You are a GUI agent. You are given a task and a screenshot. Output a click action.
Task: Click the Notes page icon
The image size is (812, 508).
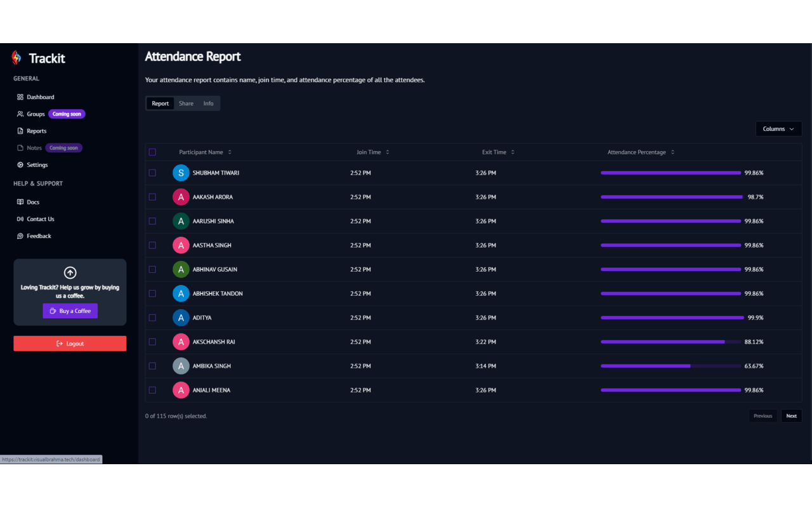(20, 148)
